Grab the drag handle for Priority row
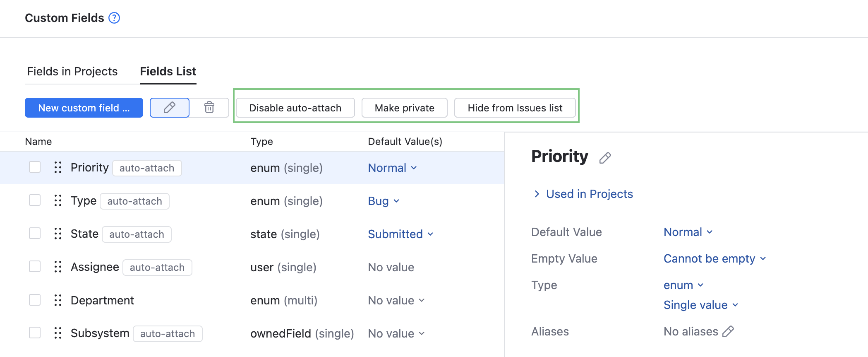The height and width of the screenshot is (357, 868). click(x=58, y=167)
